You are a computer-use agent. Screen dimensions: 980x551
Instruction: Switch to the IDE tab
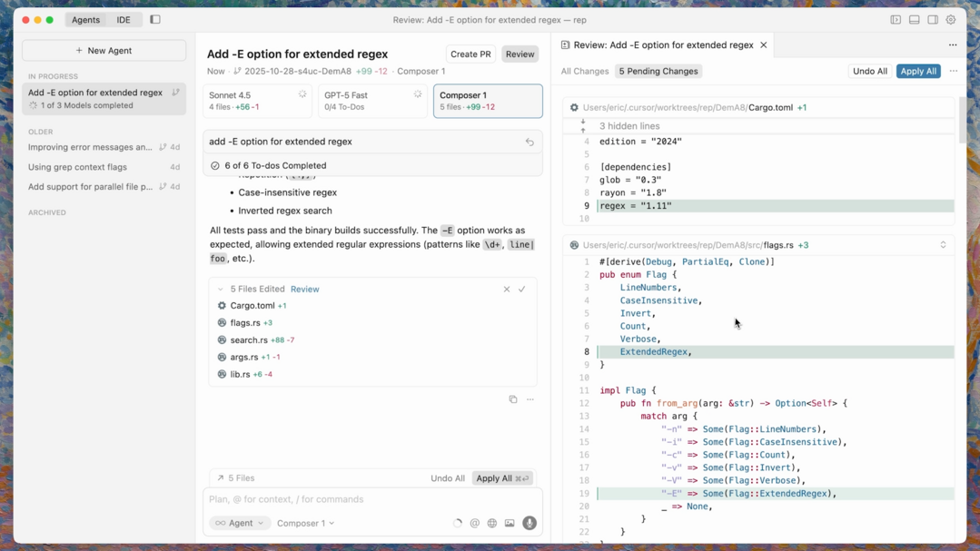[x=124, y=19]
